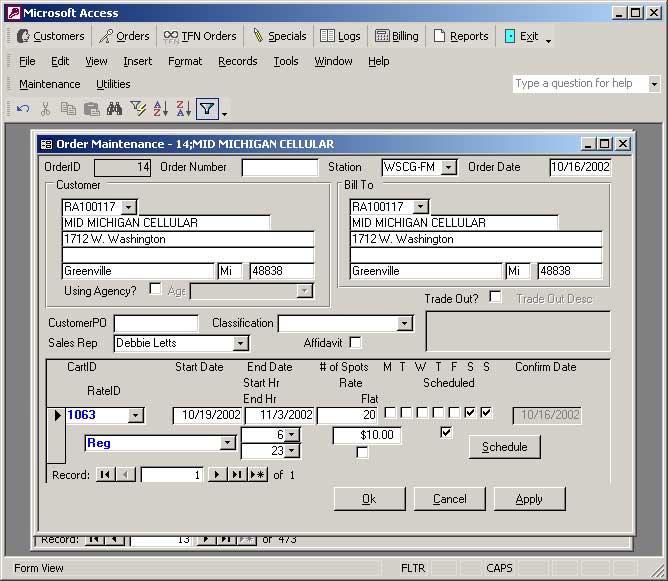Toggle the Apply Filter funnel icon
This screenshot has width=668, height=581.
coord(207,109)
